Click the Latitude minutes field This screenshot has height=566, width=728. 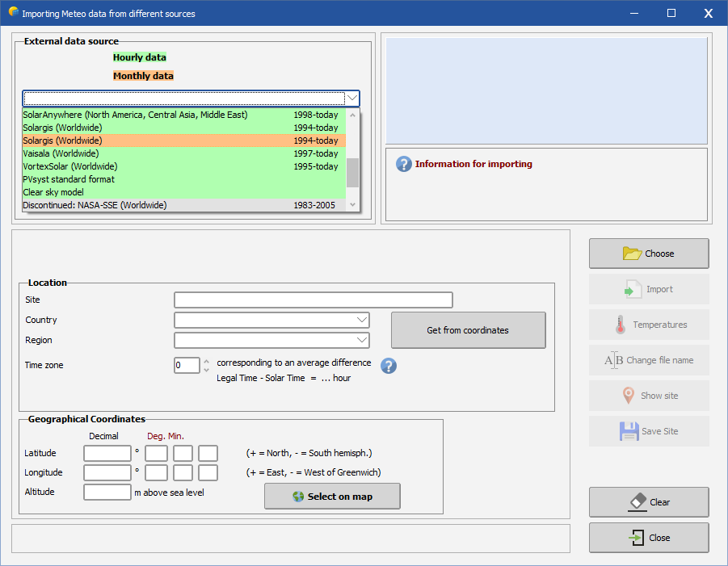click(183, 453)
